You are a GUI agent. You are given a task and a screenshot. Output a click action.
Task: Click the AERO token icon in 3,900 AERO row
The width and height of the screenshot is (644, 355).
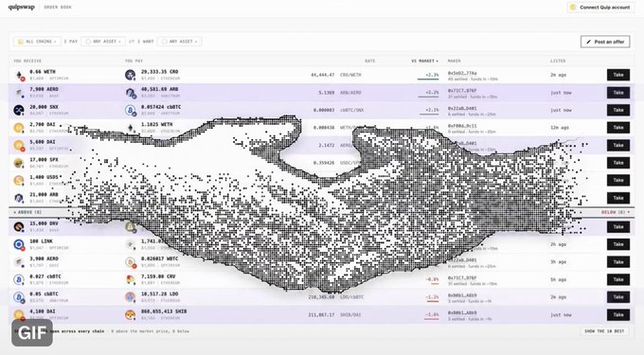[19, 262]
